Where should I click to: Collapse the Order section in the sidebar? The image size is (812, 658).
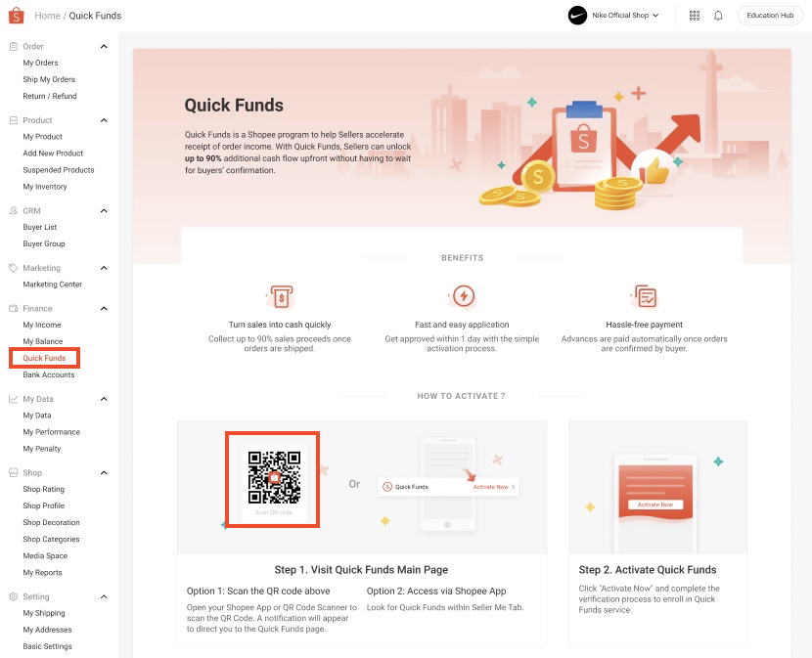pyautogui.click(x=106, y=46)
